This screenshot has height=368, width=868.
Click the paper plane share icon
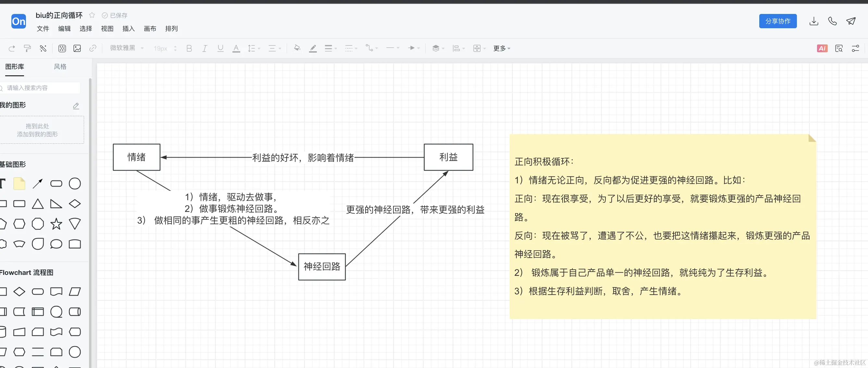click(851, 21)
